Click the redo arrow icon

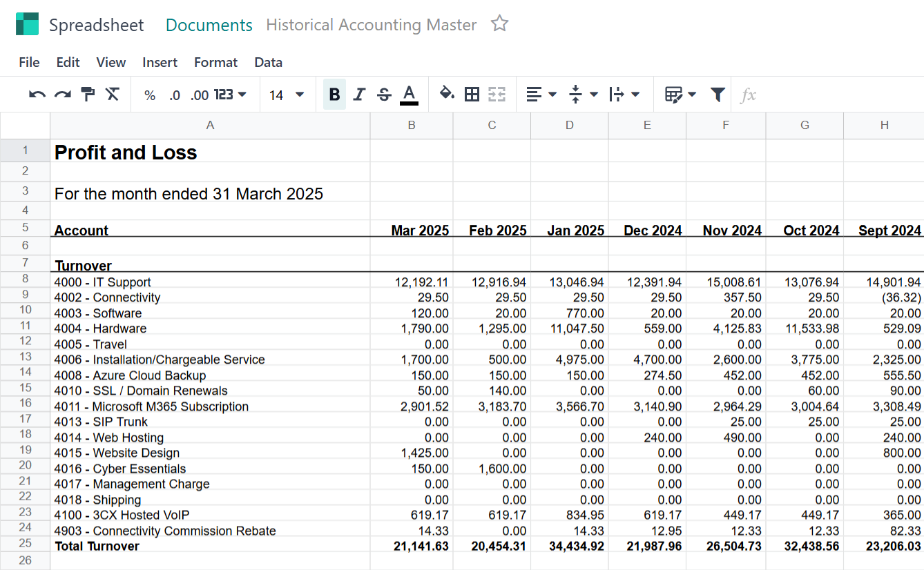pos(63,95)
